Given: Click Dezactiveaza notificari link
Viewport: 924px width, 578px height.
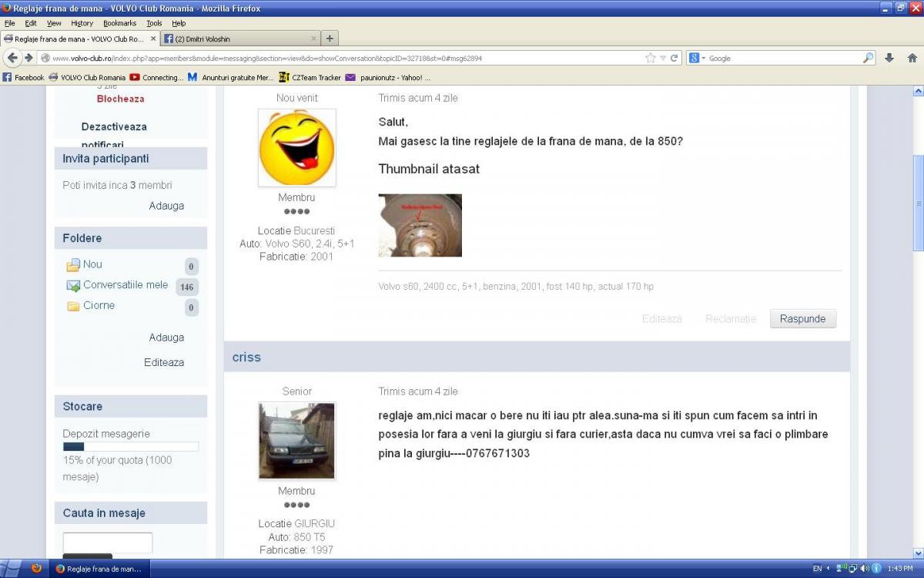Looking at the screenshot, I should pyautogui.click(x=114, y=135).
